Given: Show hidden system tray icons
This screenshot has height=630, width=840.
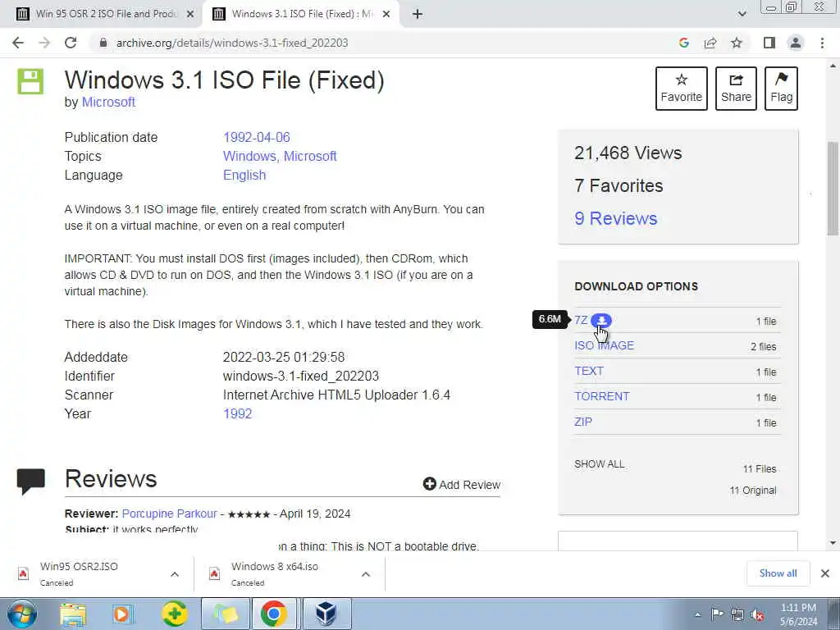Looking at the screenshot, I should (697, 615).
